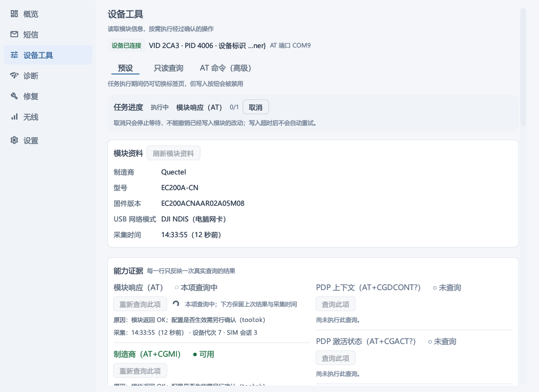Click the 设备已连接 status badge
Screen dimensions: 539x392
point(126,46)
